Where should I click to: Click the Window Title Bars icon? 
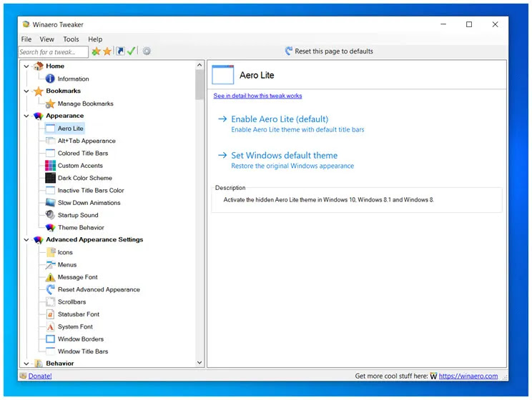50,351
